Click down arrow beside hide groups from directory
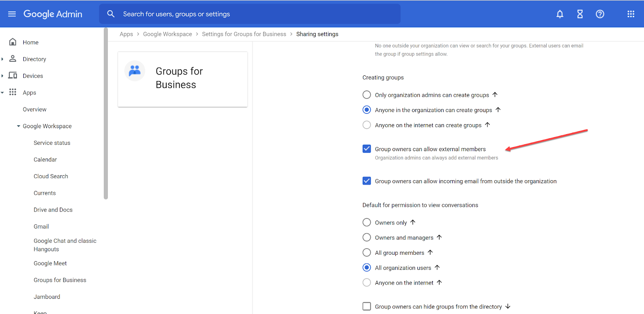Viewport: 644px width, 314px height. 508,306
